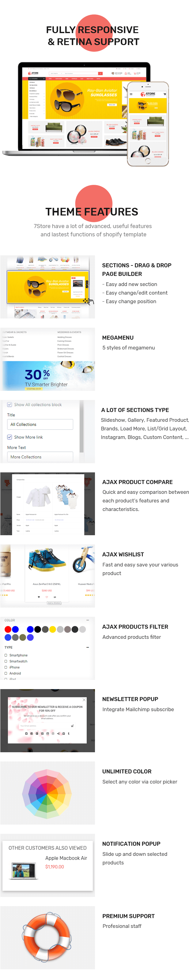189x980 pixels.
Task: Click the heart wishlist icon under Asus ZenPad
Action: click(x=47, y=597)
